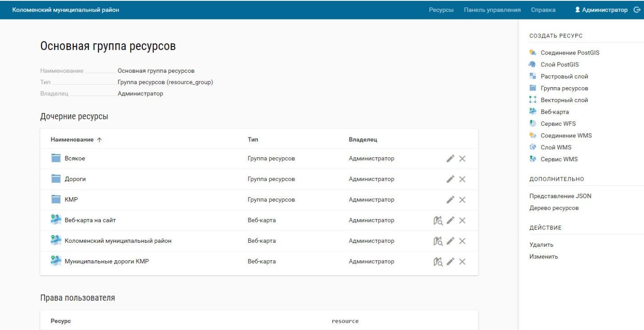Click the Сервис WFS icon
Viewport: 644px width, 330px height.
(532, 124)
